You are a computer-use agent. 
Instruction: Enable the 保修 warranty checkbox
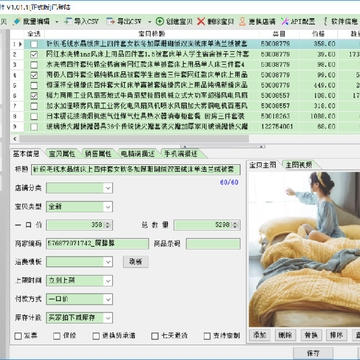[x=57, y=336]
